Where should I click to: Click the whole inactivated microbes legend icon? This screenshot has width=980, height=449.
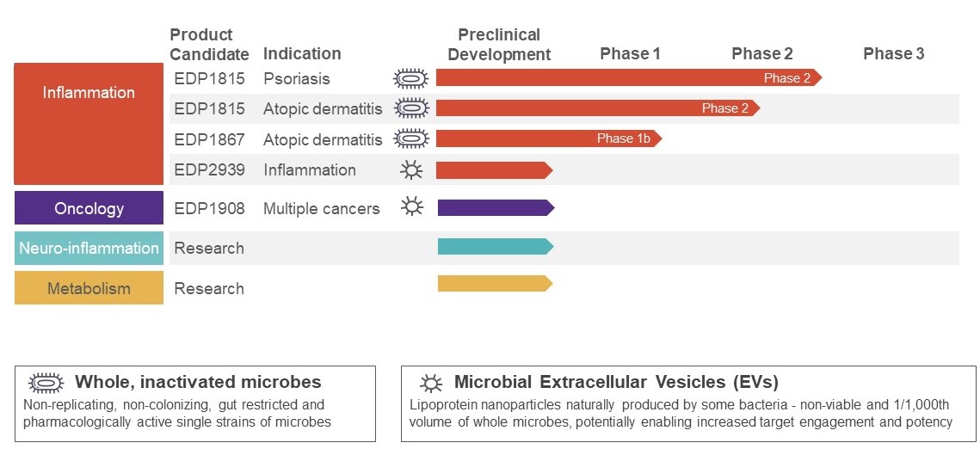pyautogui.click(x=46, y=383)
